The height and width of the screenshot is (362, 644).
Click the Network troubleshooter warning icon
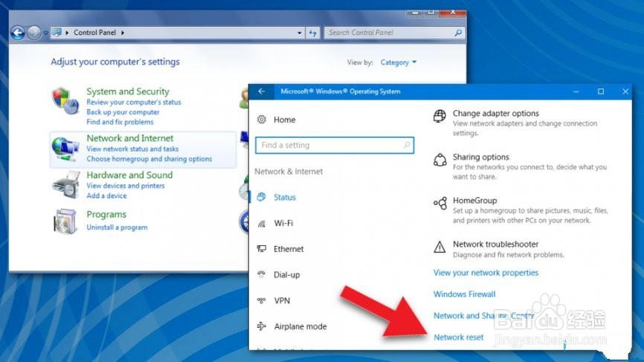[x=439, y=247]
